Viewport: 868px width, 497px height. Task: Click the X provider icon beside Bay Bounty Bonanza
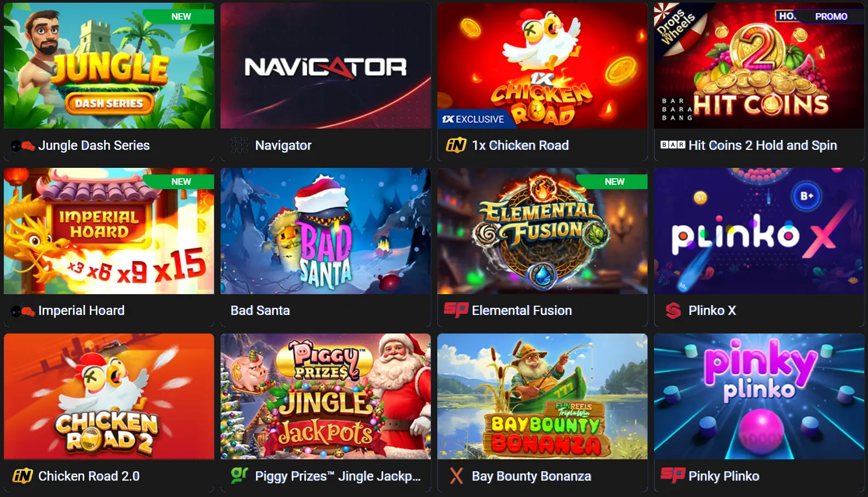(x=456, y=476)
